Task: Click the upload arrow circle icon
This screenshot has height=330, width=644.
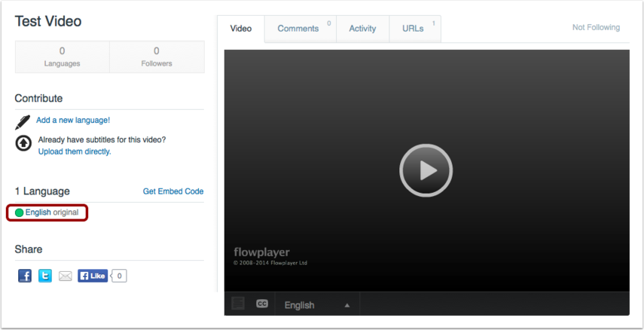Action: (x=23, y=143)
